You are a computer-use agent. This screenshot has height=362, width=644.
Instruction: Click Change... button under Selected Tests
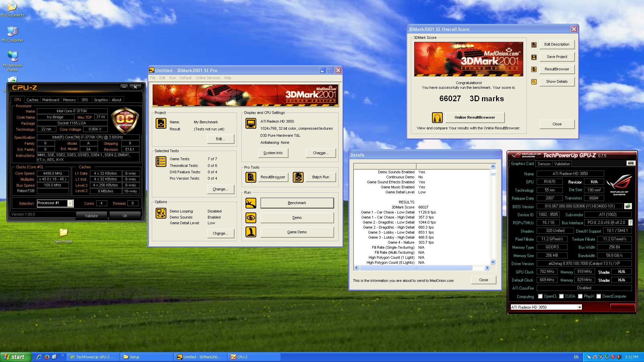(x=220, y=189)
